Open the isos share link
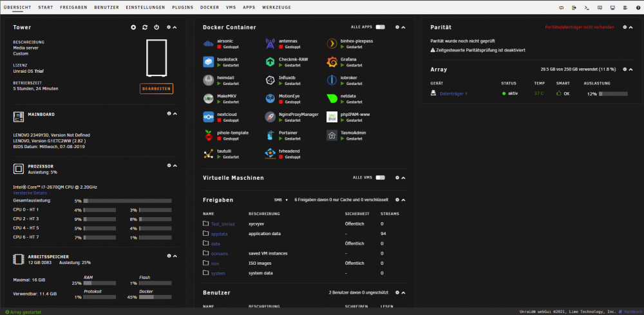Screen dimensions: 644x315 [x=215, y=263]
